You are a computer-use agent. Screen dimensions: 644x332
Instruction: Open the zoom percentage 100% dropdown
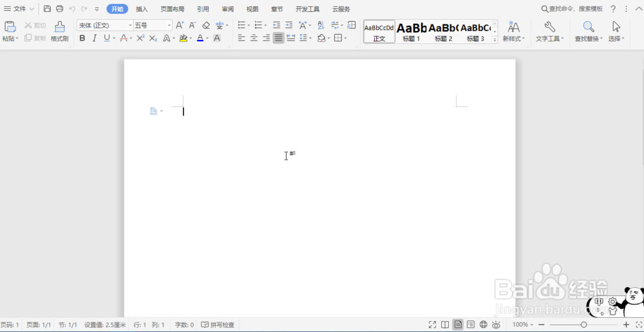point(523,325)
